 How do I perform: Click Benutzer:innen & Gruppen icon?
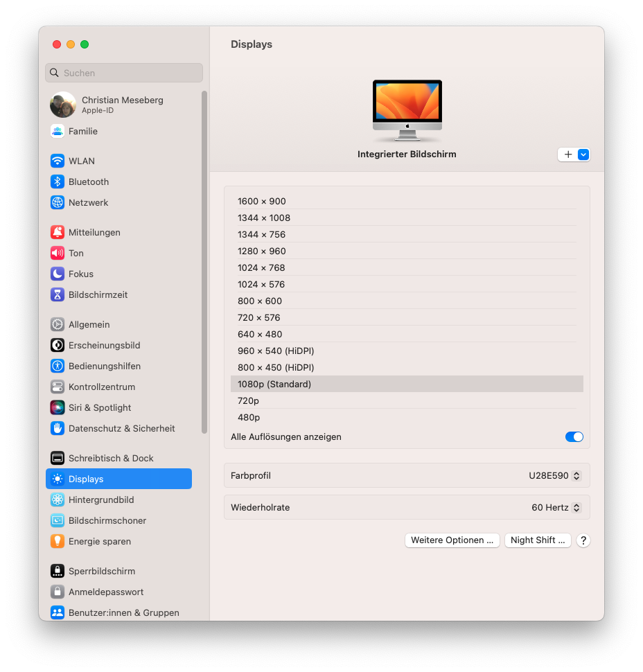coord(58,612)
